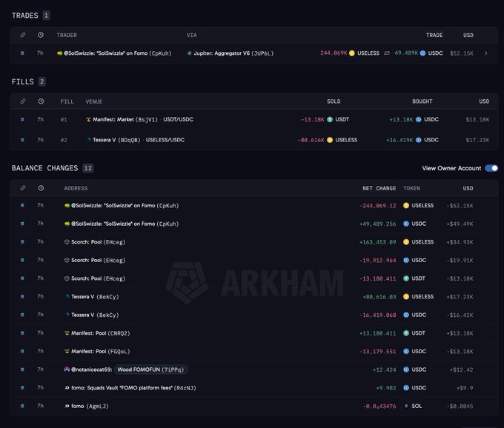Click the swap arrows icon in trade row
The height and width of the screenshot is (428, 504).
tap(387, 53)
